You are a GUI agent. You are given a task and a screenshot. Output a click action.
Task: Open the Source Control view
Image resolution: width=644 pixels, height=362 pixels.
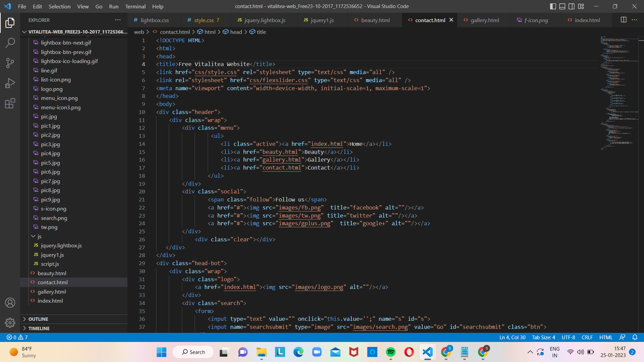tap(10, 63)
